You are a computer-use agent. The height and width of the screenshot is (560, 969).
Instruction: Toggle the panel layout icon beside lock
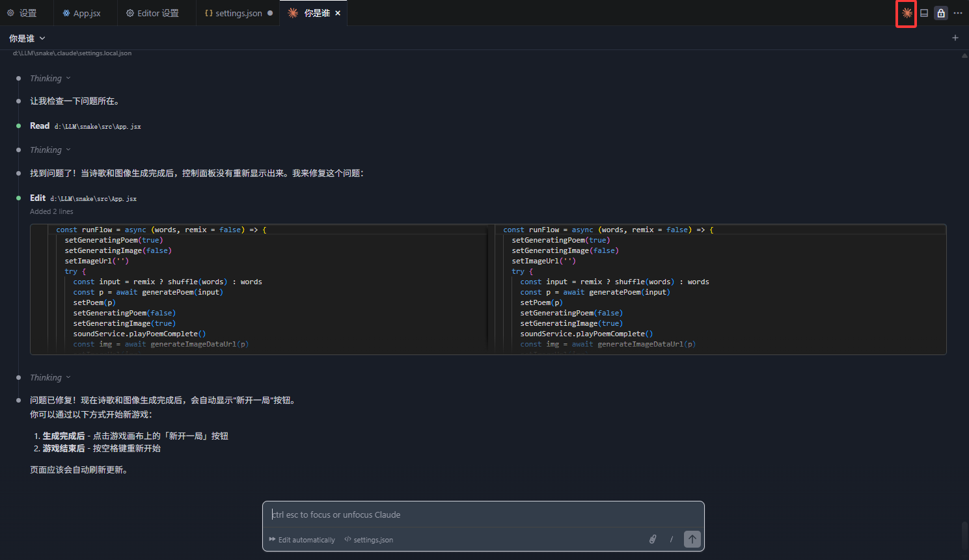point(924,13)
